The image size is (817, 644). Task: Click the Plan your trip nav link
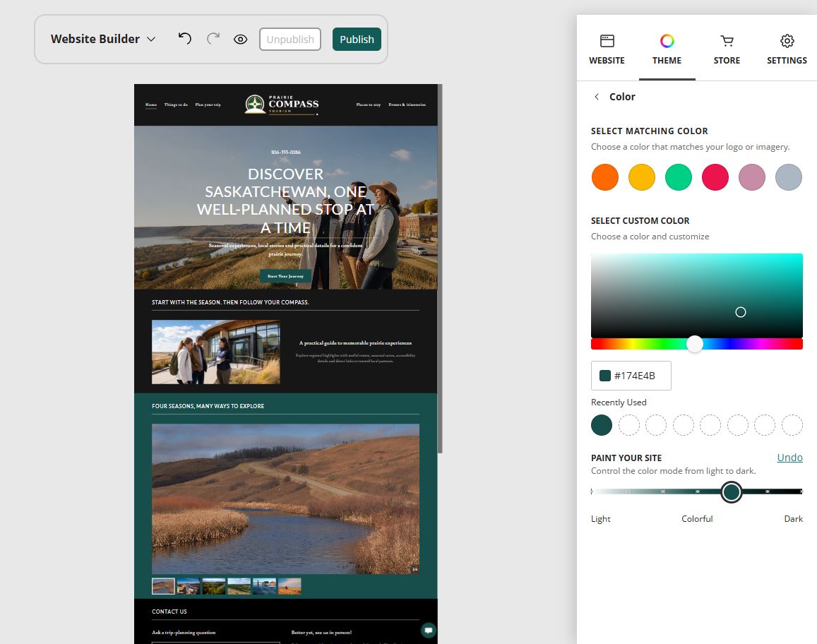click(x=208, y=105)
